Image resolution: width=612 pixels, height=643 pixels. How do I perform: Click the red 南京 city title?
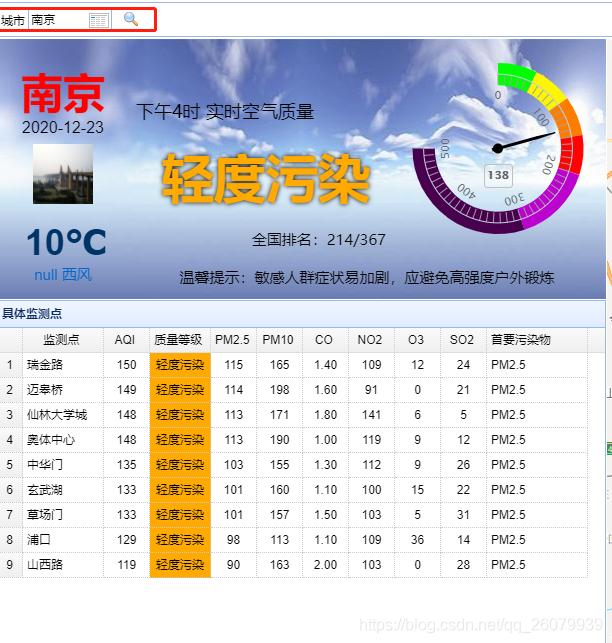click(63, 94)
